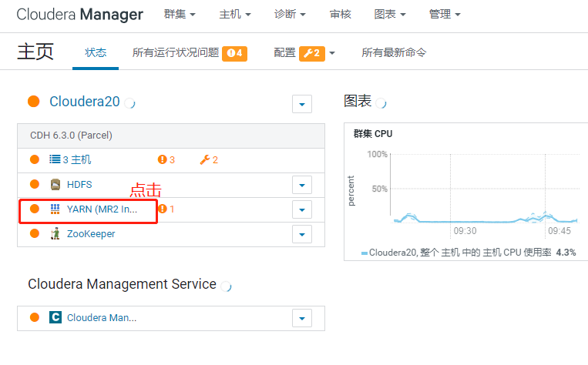Open the 所有最新命令 tab
588x365 pixels.
point(394,52)
